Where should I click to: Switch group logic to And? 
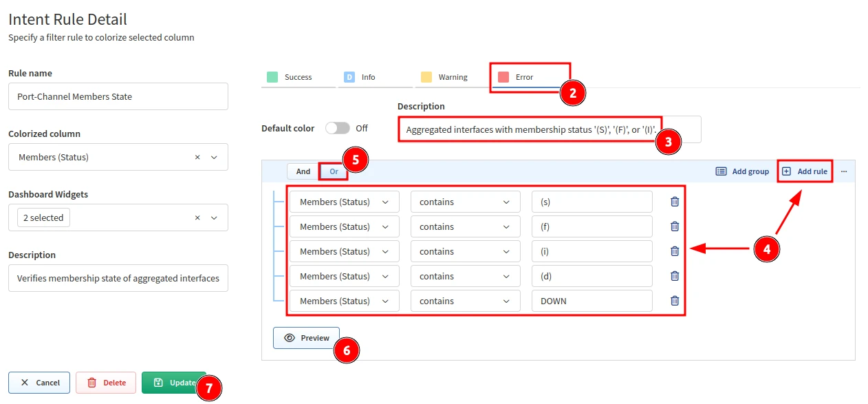click(303, 171)
